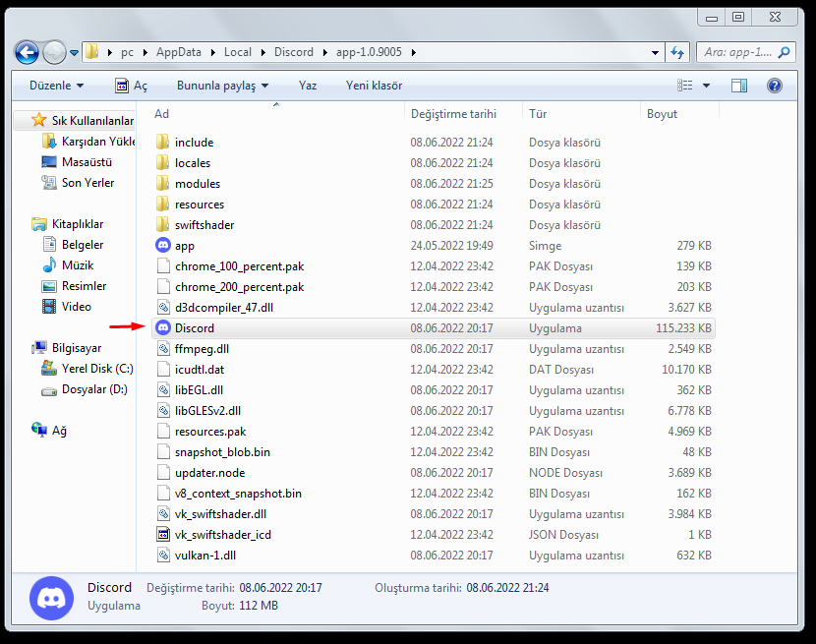Image resolution: width=816 pixels, height=644 pixels.
Task: Open the Bununla paylaş dropdown
Action: coord(222,86)
